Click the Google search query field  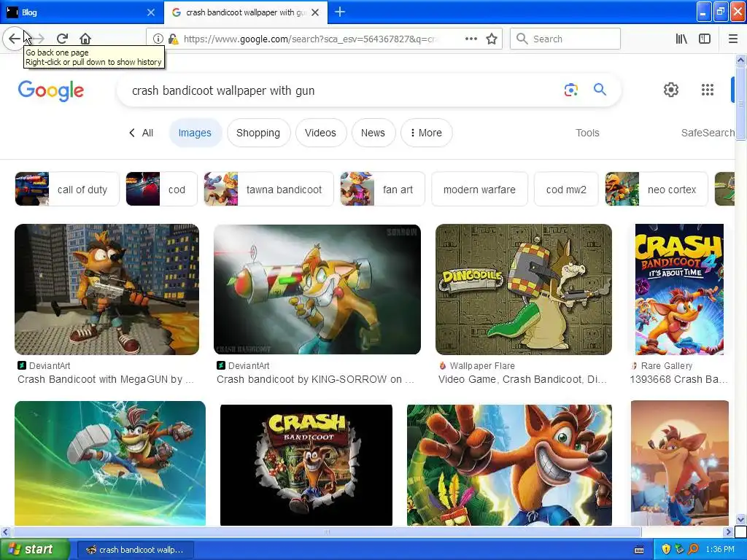click(338, 90)
